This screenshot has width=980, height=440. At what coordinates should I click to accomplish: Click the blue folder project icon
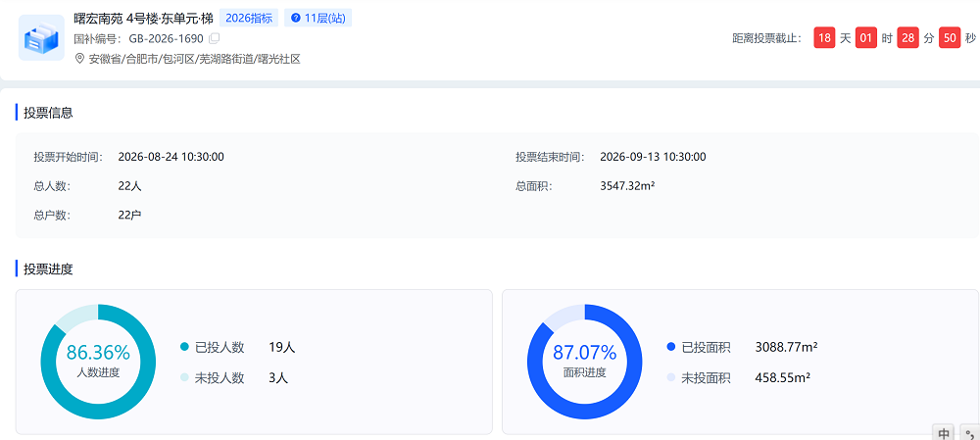(41, 37)
